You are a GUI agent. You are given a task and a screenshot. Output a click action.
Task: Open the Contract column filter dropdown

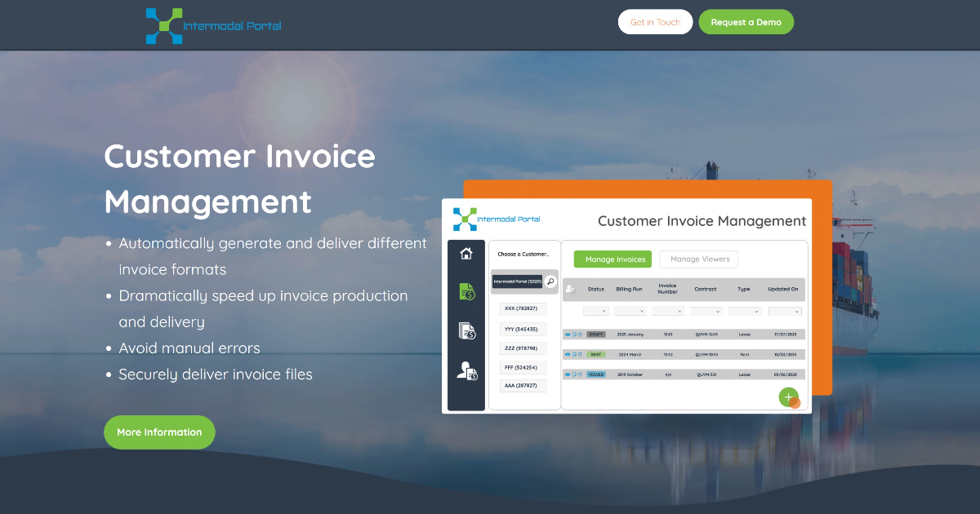[x=706, y=311]
